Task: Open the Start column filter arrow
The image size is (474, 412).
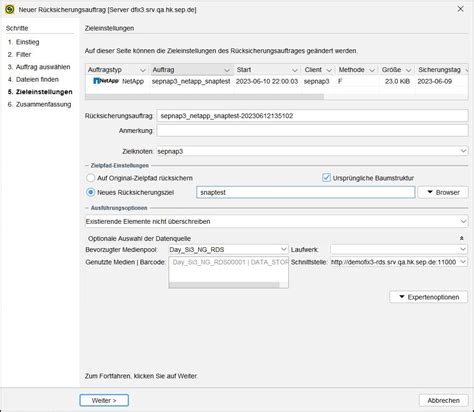Action: (295, 70)
